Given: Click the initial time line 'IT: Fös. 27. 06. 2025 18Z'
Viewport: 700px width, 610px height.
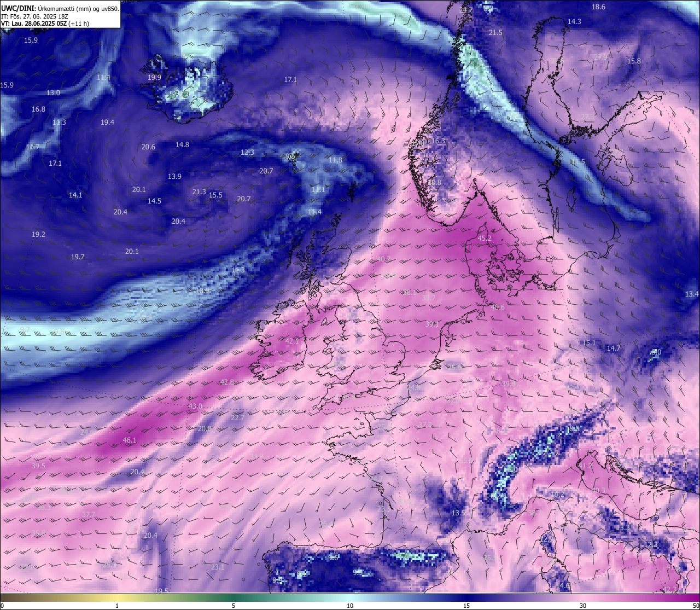Looking at the screenshot, I should pos(34,16).
